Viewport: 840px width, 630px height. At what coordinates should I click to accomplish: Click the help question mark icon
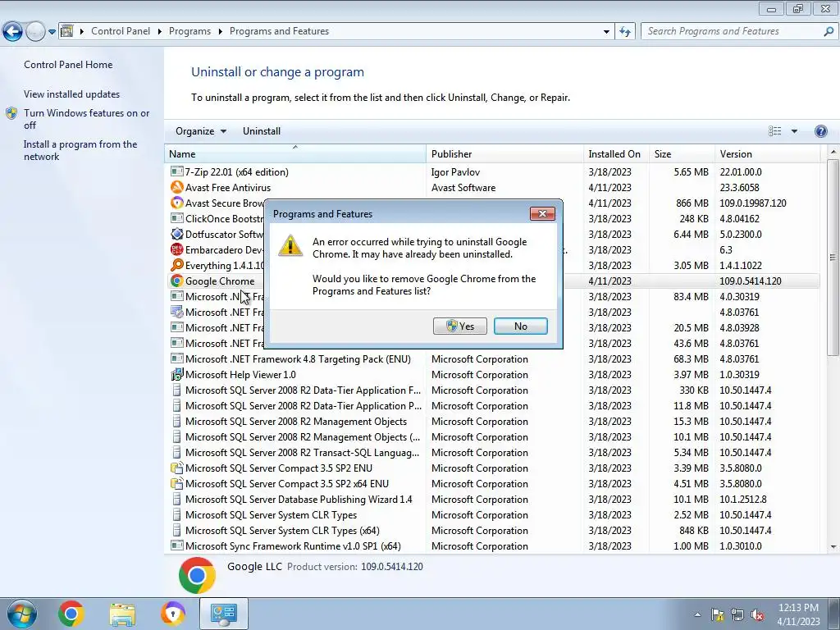820,131
